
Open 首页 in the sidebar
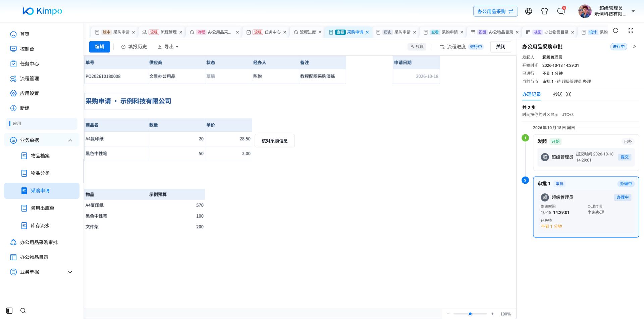[x=42, y=34]
